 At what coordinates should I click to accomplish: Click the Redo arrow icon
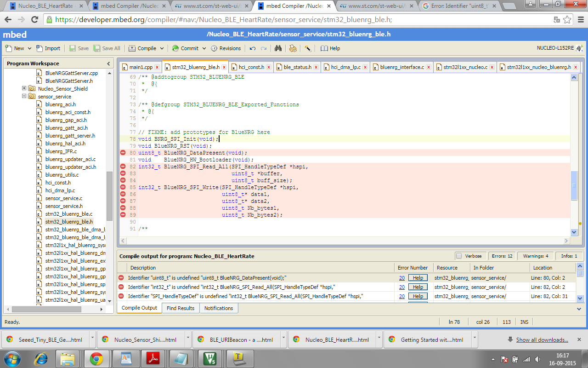pos(264,48)
